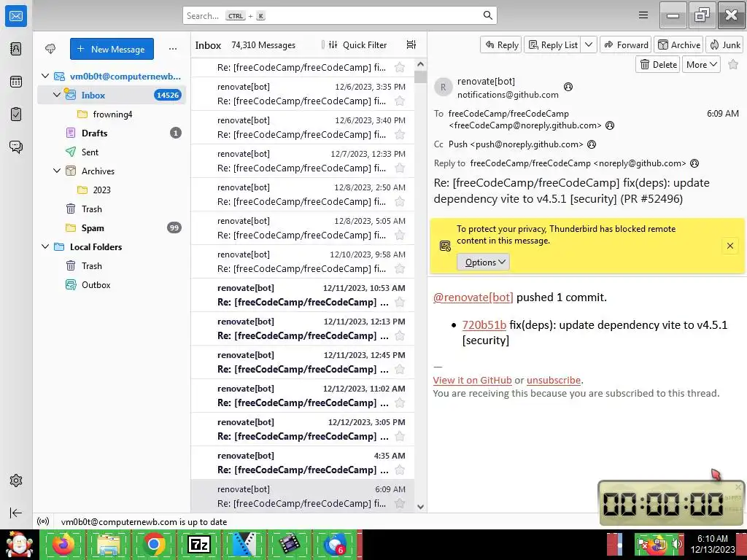Star the 12/6/2023, 3:35 PM message

400,101
